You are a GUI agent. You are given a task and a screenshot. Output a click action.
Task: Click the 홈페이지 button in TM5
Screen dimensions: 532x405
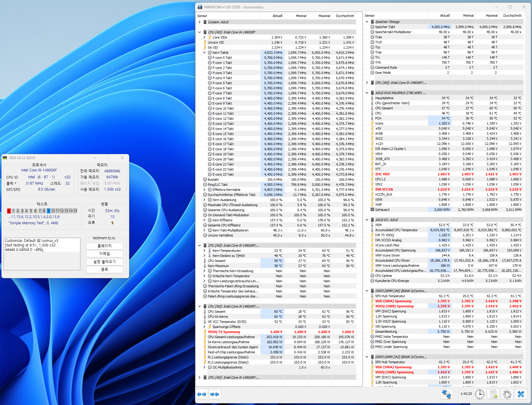coord(105,246)
